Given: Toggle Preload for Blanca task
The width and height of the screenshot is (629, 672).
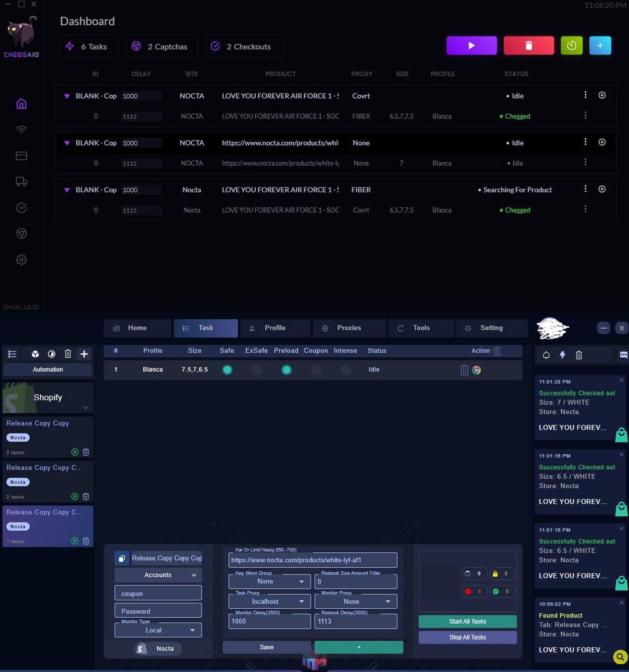Looking at the screenshot, I should coord(287,370).
